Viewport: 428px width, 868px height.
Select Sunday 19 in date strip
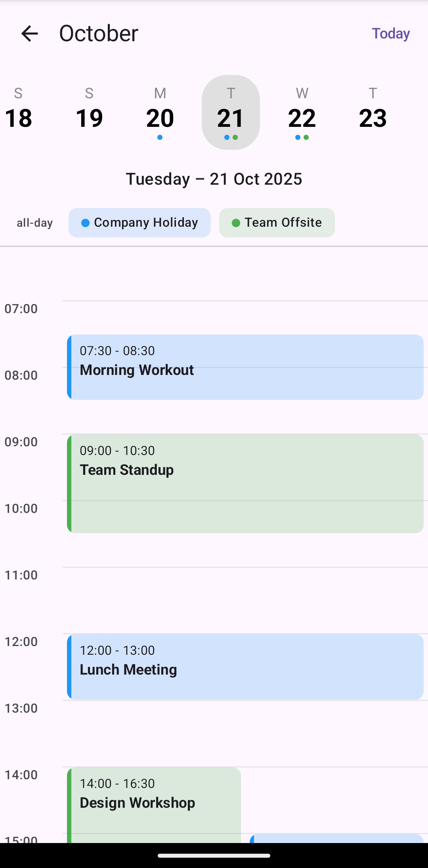(x=89, y=112)
